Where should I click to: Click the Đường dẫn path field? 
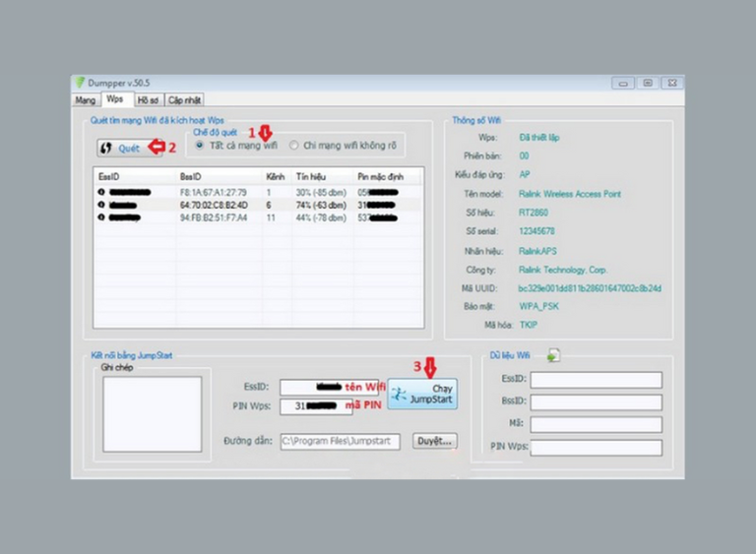(x=341, y=442)
